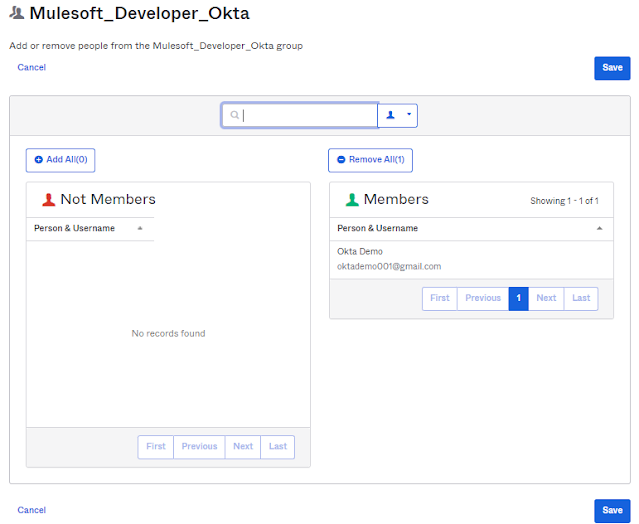Click the top Save button

pyautogui.click(x=612, y=68)
